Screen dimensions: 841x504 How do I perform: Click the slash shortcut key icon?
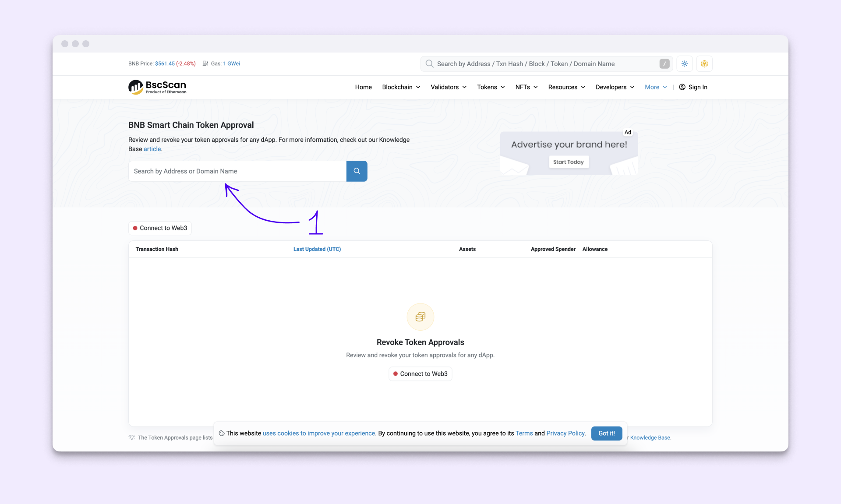(x=664, y=64)
